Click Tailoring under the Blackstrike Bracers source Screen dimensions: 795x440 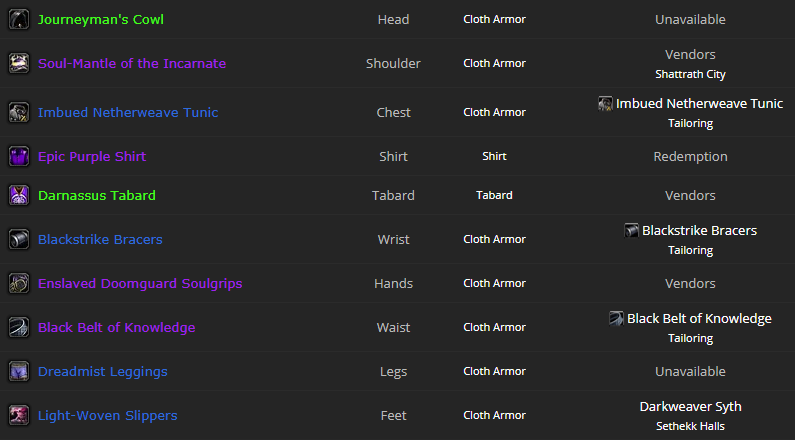pos(690,250)
